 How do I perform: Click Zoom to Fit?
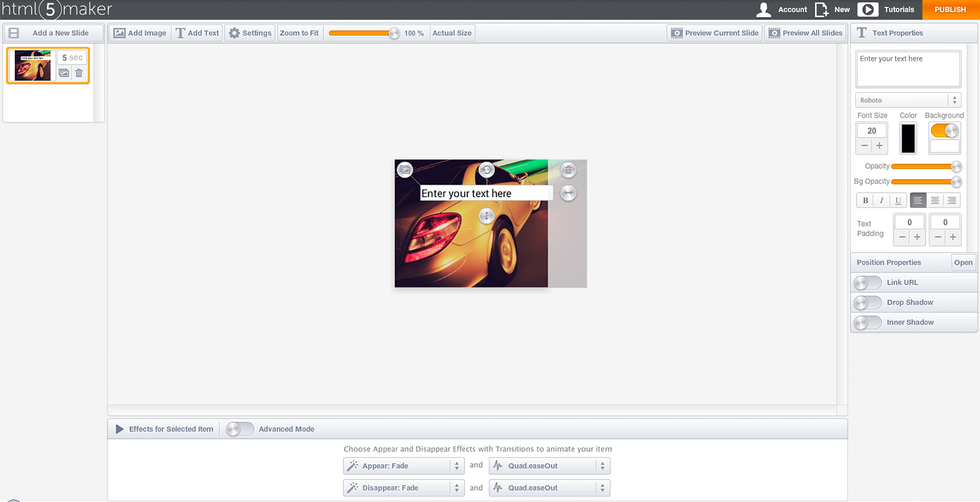[299, 33]
